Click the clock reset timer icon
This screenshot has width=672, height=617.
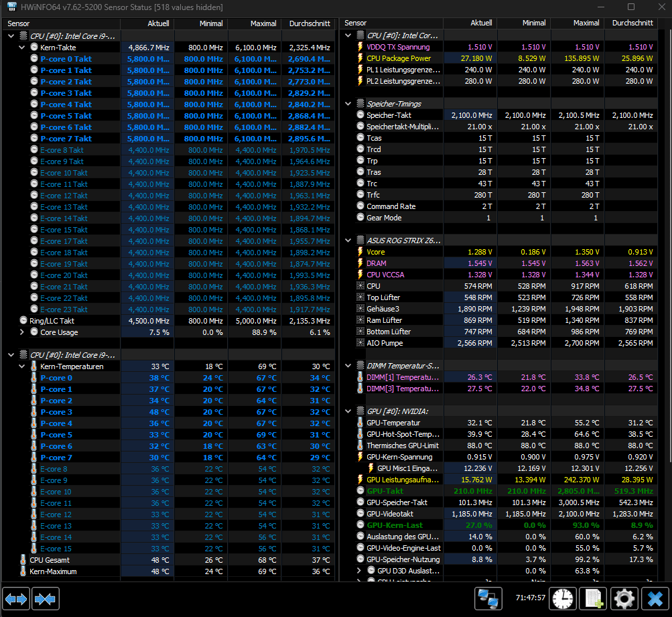(x=563, y=598)
